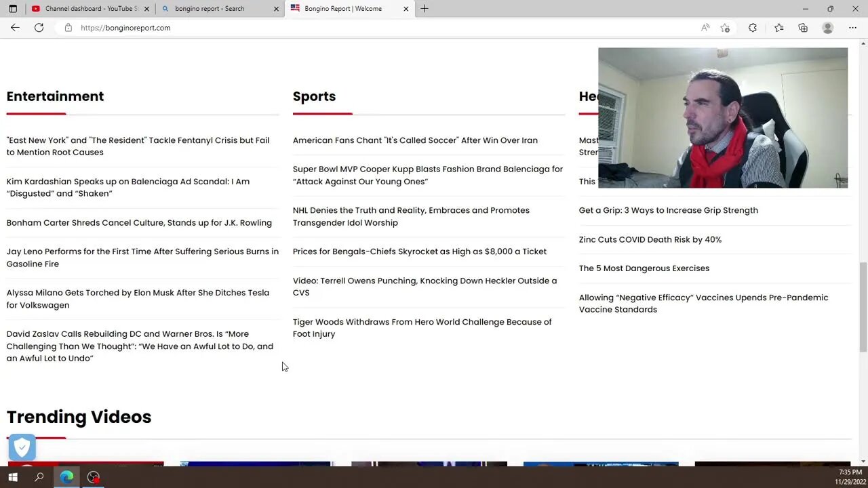Click the Sports section heading
This screenshot has width=868, height=488.
[x=314, y=96]
